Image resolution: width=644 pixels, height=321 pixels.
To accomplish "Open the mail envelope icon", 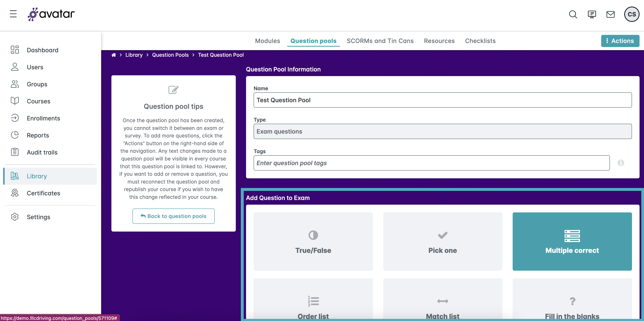I will [610, 15].
